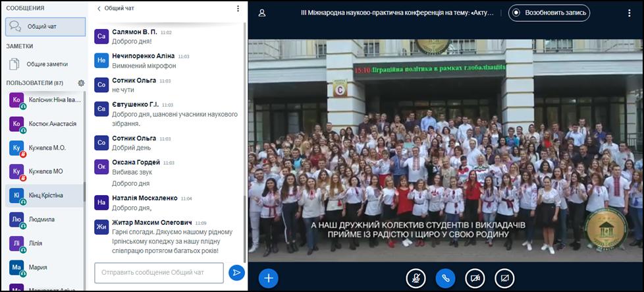The image size is (644, 292).
Task: Click sender name Житар Максим Олегович
Action: click(152, 223)
